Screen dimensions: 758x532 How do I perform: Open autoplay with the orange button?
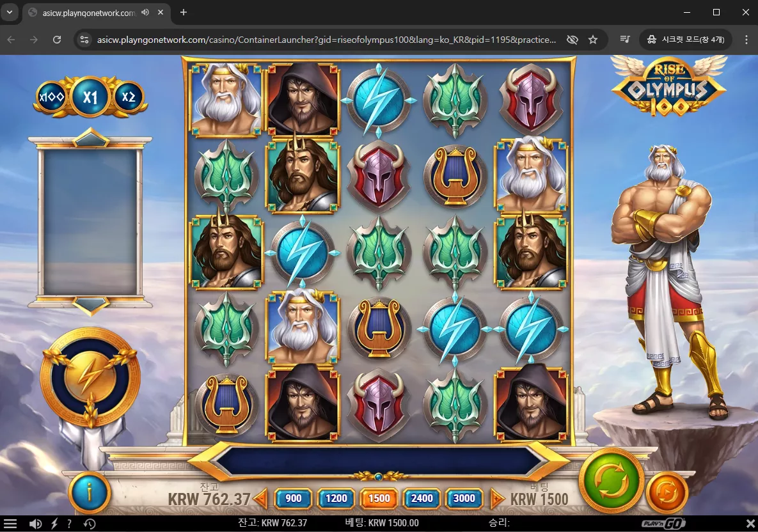tap(667, 492)
